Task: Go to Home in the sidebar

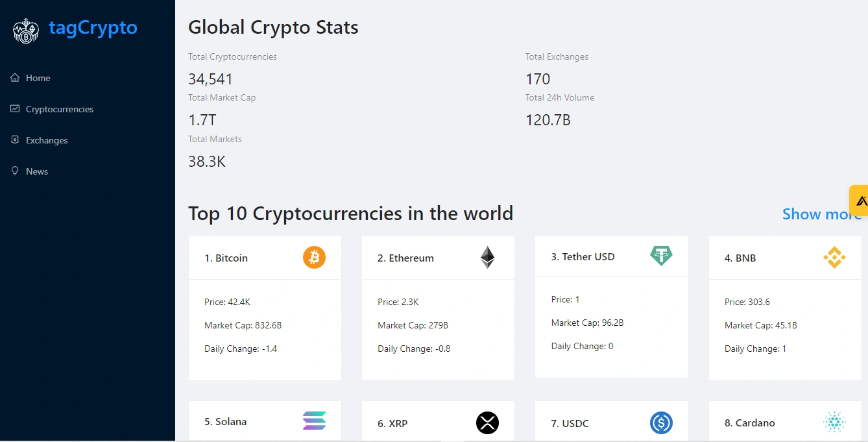Action: 38,78
